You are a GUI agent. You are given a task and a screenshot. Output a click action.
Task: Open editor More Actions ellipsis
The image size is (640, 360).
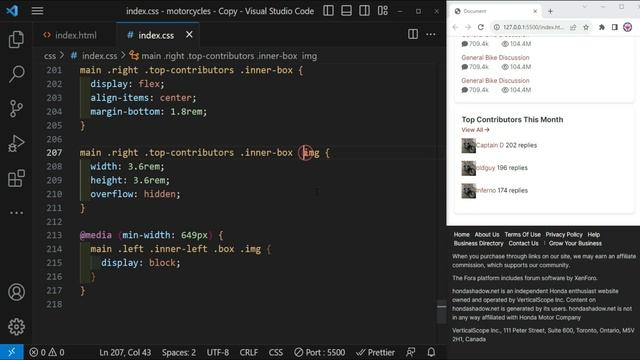431,34
